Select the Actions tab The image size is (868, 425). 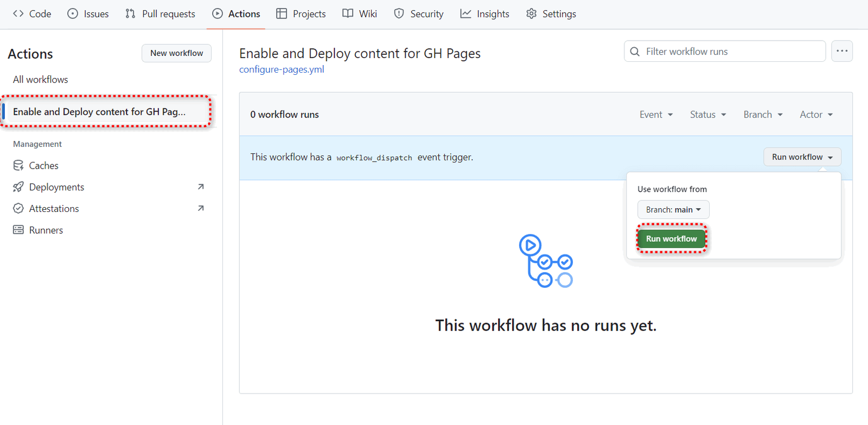(236, 14)
